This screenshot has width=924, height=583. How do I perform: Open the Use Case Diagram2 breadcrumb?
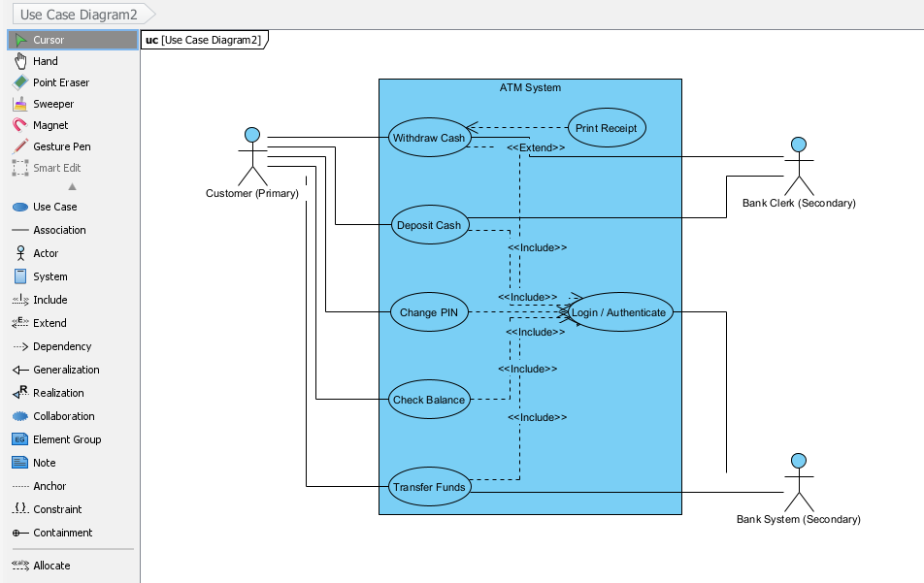click(x=83, y=15)
